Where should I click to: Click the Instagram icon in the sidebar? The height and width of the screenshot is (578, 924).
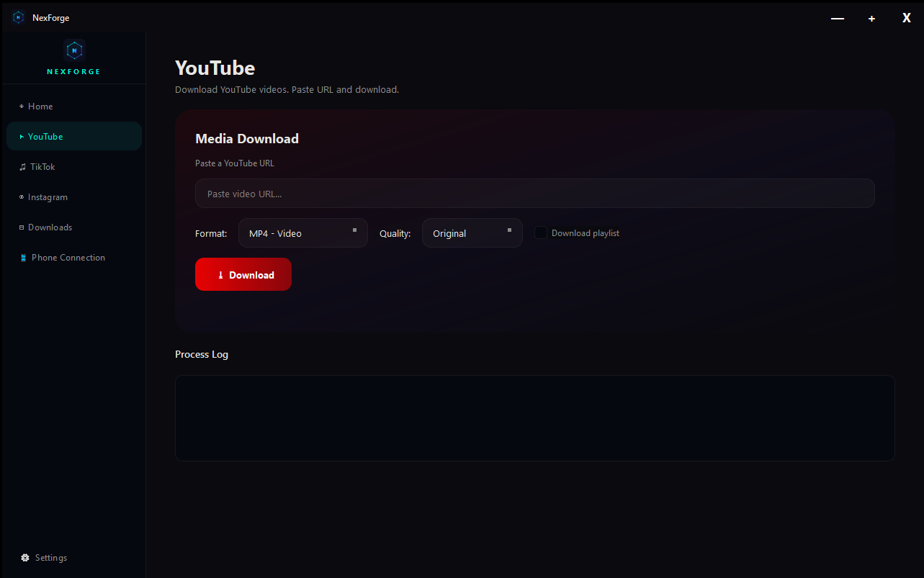coord(22,197)
